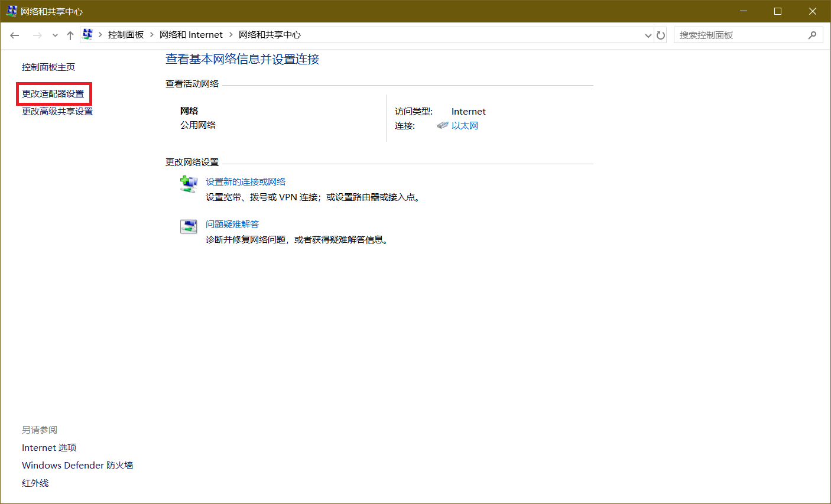831x504 pixels.
Task: Click the up-one-level arrow icon
Action: (x=70, y=35)
